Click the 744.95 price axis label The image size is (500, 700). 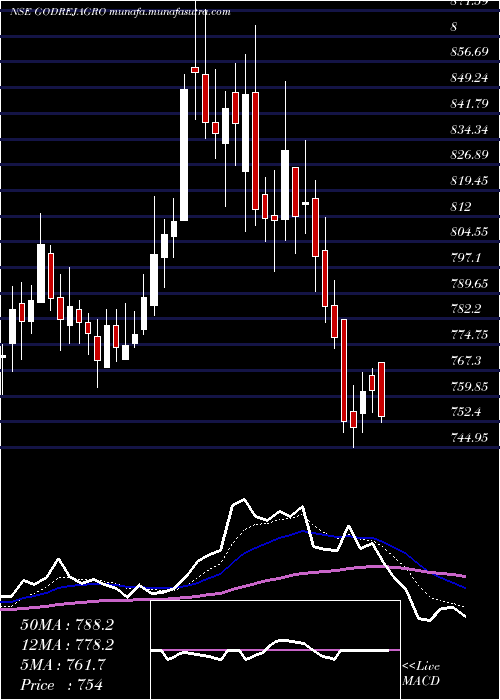pyautogui.click(x=469, y=438)
